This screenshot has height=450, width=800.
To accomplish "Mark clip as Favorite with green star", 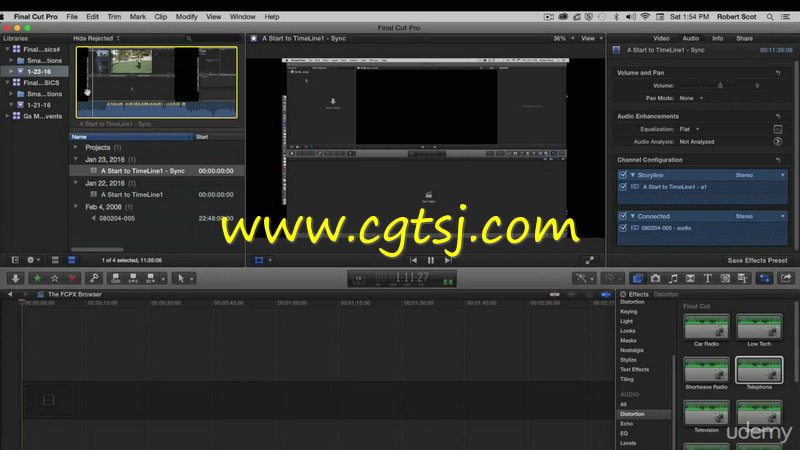I will (37, 279).
